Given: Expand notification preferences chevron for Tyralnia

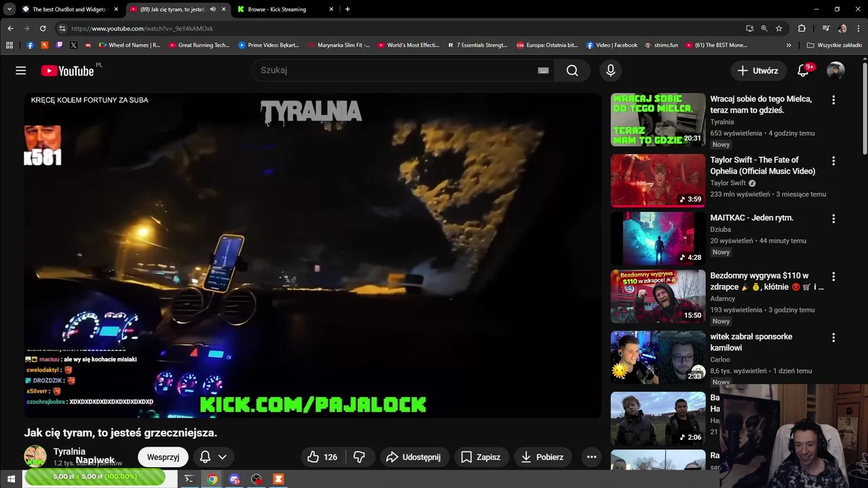Looking at the screenshot, I should [x=222, y=457].
